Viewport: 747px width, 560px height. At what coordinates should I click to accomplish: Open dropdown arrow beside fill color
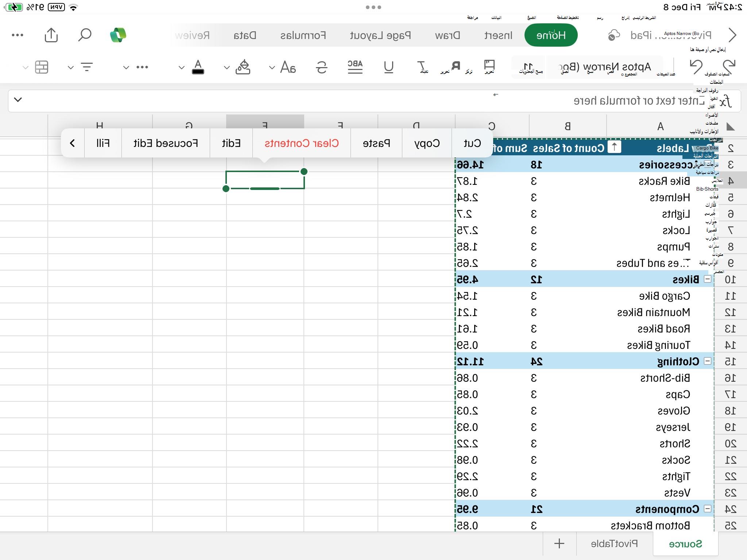click(227, 67)
